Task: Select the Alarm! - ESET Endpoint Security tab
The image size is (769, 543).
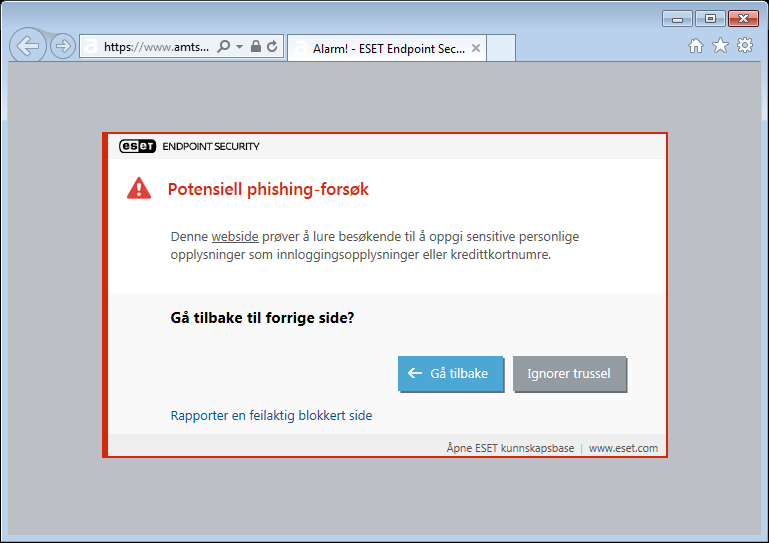Action: pos(386,48)
